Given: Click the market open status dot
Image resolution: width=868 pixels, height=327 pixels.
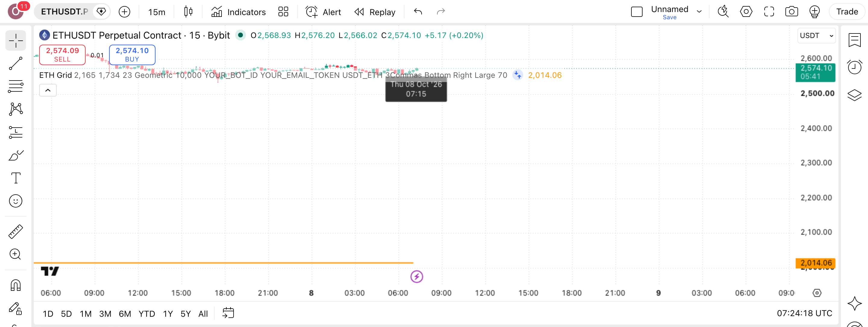Looking at the screenshot, I should coord(240,35).
